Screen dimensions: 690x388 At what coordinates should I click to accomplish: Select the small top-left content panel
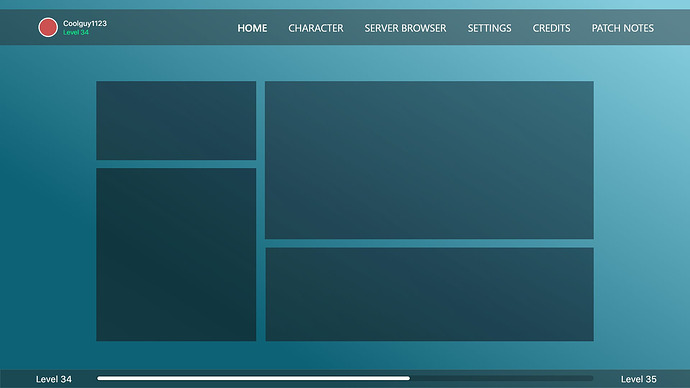[176, 120]
